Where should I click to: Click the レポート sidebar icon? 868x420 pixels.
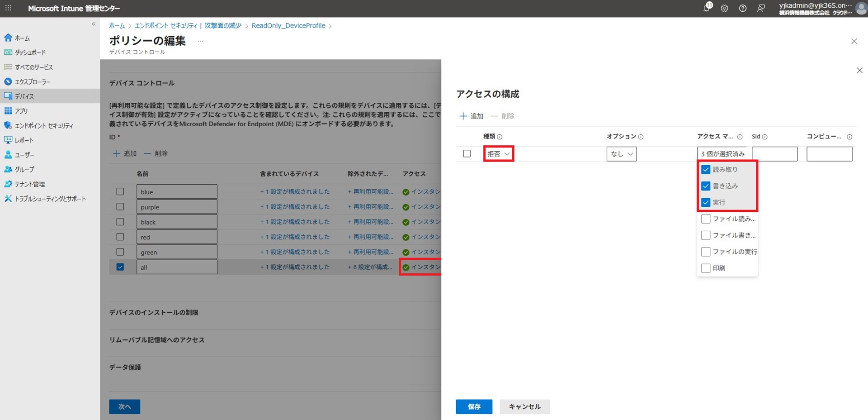(8, 140)
